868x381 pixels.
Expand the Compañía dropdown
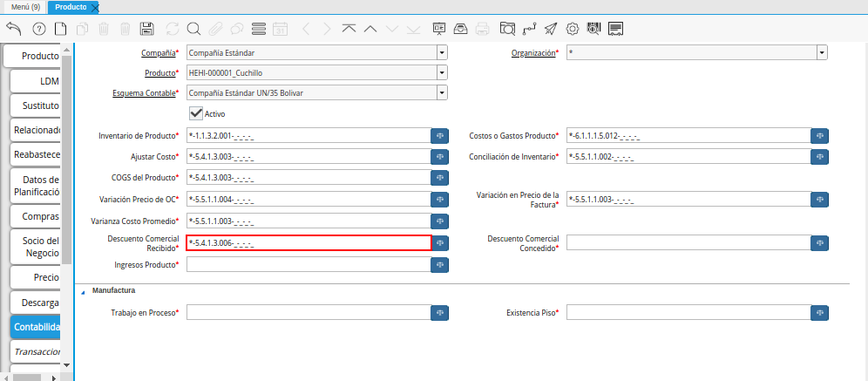tap(442, 53)
